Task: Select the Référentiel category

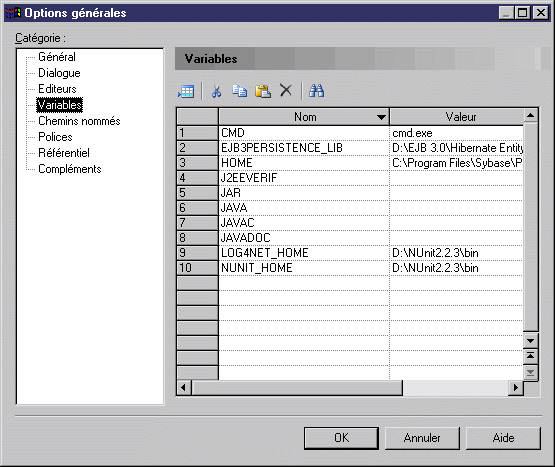Action: (x=64, y=153)
